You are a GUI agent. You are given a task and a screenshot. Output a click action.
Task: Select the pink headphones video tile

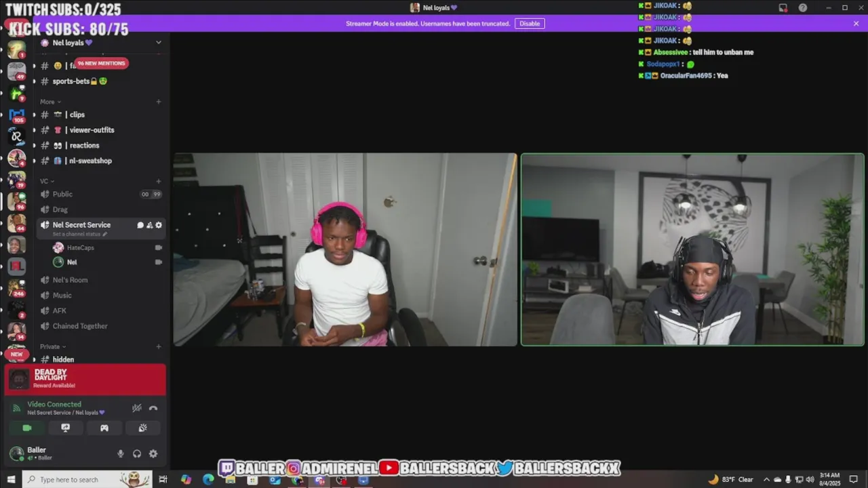pos(345,249)
